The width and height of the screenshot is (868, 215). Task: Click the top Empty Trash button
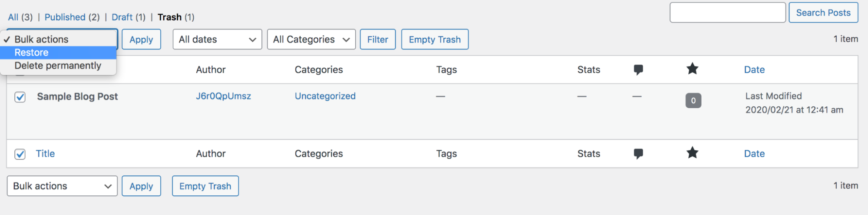coord(435,40)
